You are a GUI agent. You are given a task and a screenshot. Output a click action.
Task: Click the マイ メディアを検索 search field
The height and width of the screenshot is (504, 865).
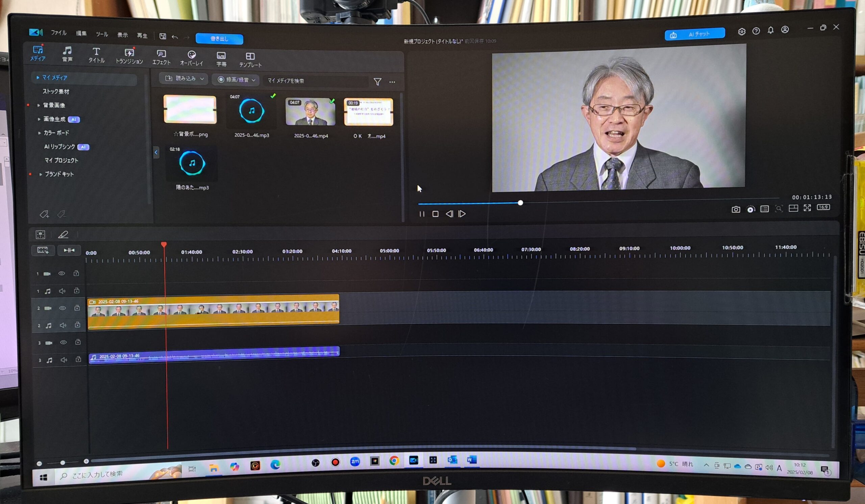[316, 81]
